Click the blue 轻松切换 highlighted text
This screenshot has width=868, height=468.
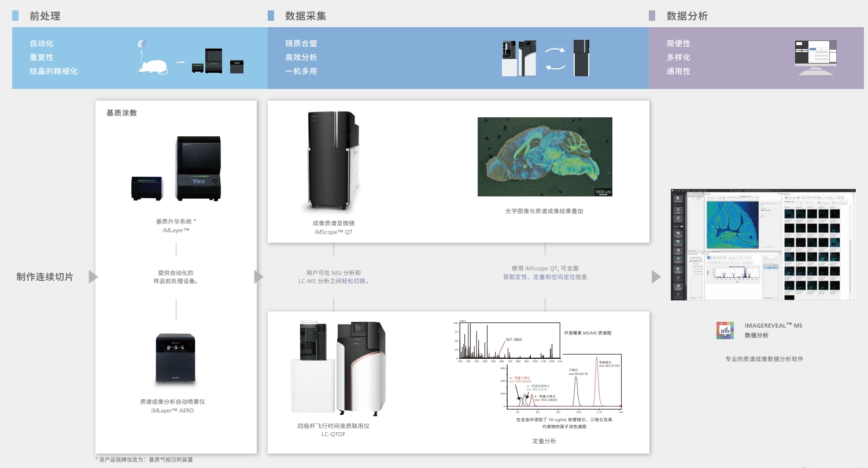click(x=354, y=281)
